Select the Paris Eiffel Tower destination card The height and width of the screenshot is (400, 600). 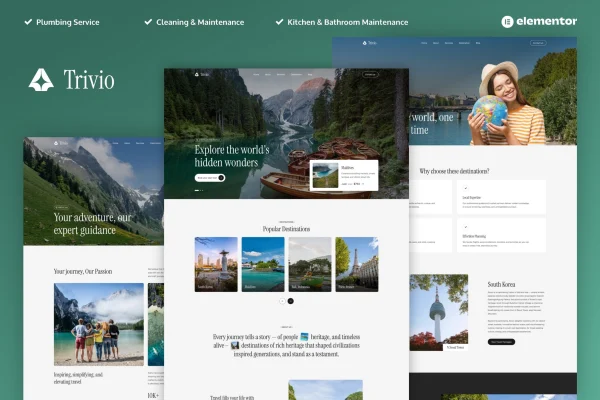[357, 264]
